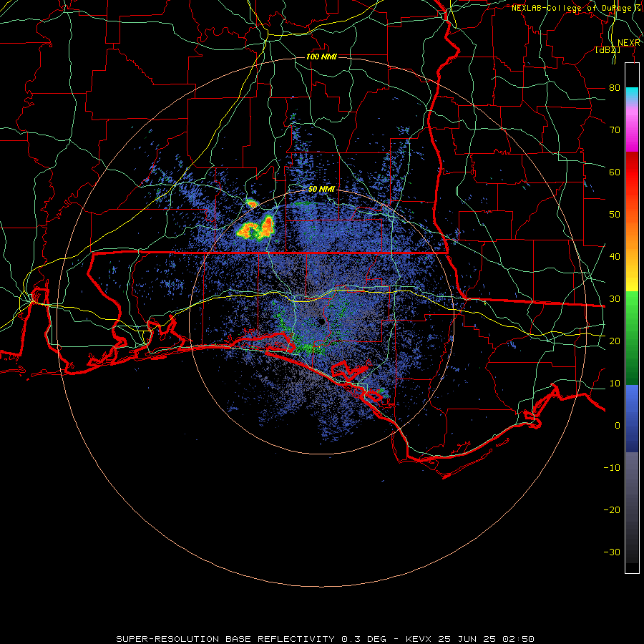The width and height of the screenshot is (644, 644).
Task: Click the 70 value on dBZ scale
Action: click(x=615, y=130)
